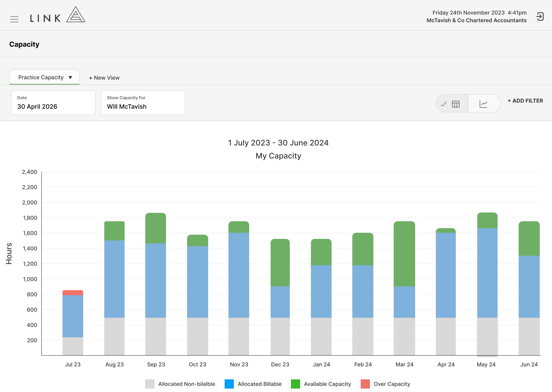Expand the Practice Capacity dropdown arrow
Screen dimensions: 552x392
(70, 78)
